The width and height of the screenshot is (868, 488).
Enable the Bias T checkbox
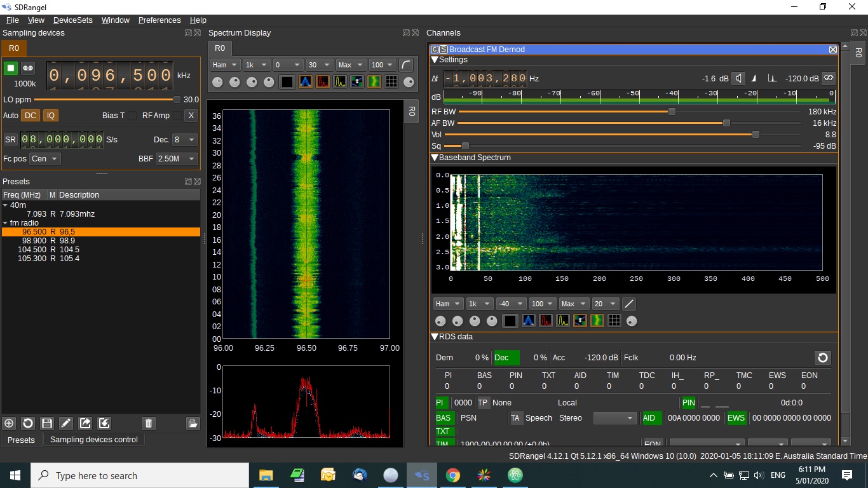tap(132, 116)
